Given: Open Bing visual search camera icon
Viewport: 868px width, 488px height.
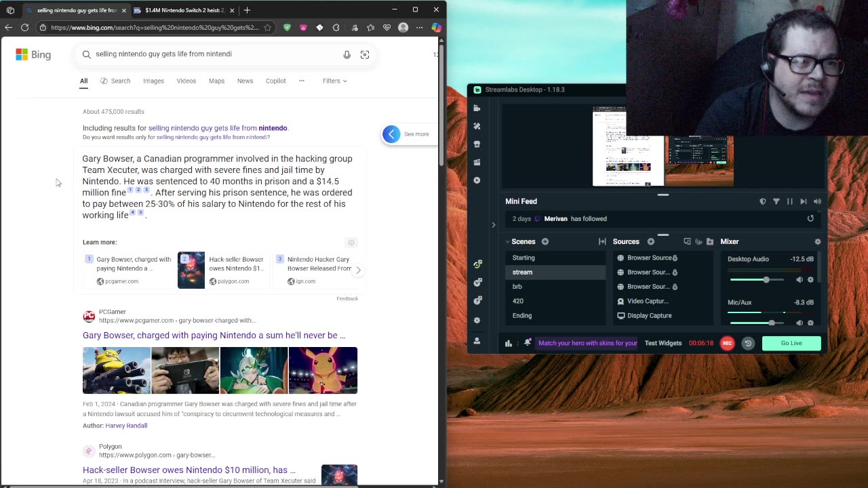Looking at the screenshot, I should point(365,54).
